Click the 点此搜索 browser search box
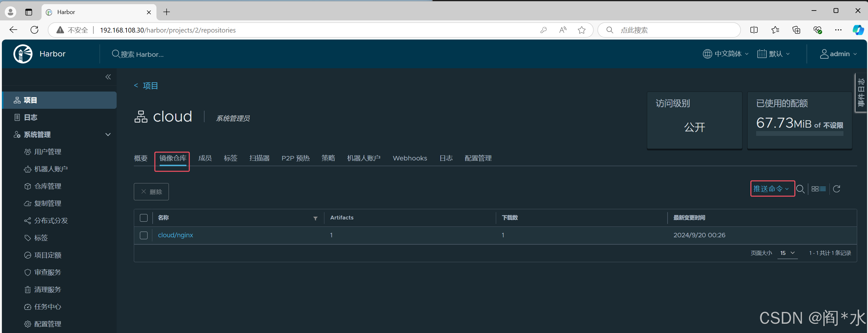This screenshot has width=868, height=333. click(x=669, y=30)
